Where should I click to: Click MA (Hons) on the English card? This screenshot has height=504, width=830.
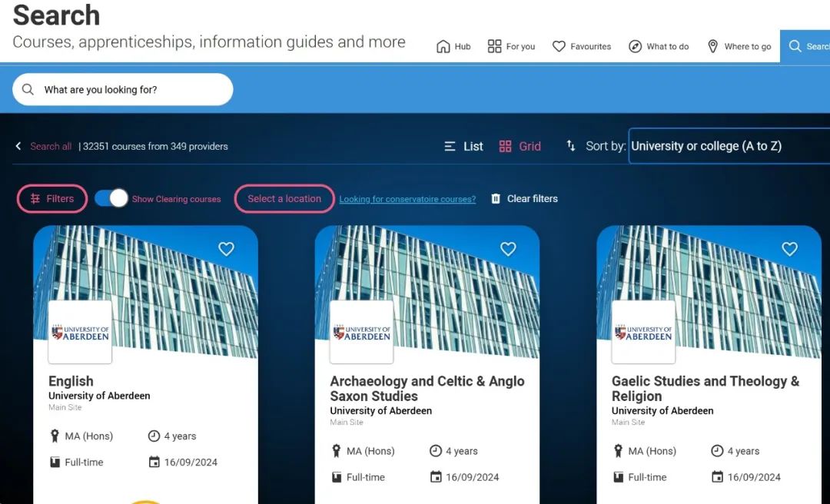click(x=89, y=436)
